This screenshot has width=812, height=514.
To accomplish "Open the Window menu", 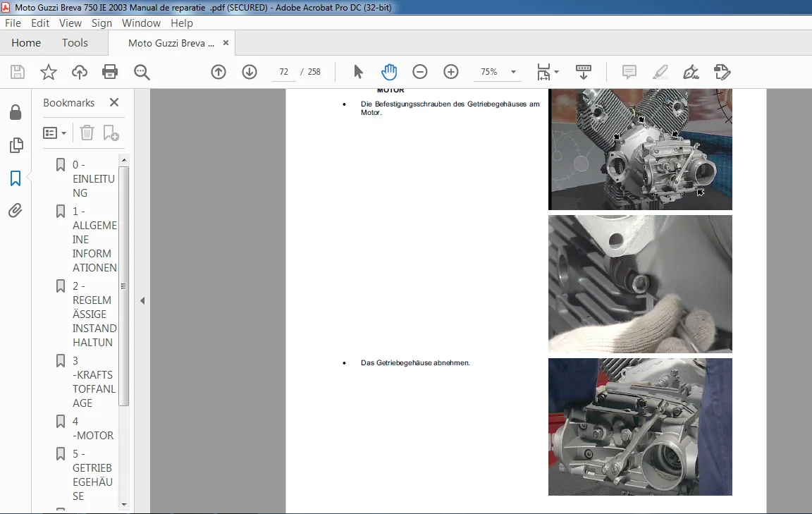I will click(x=141, y=23).
